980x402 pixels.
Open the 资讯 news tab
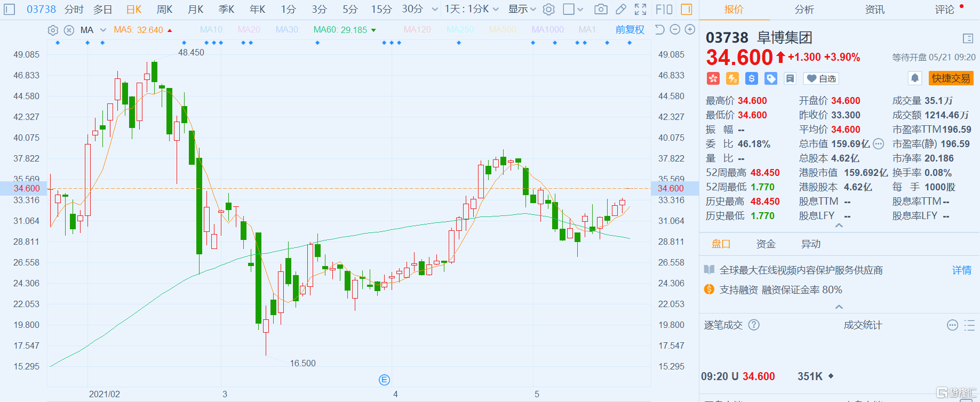click(x=875, y=10)
